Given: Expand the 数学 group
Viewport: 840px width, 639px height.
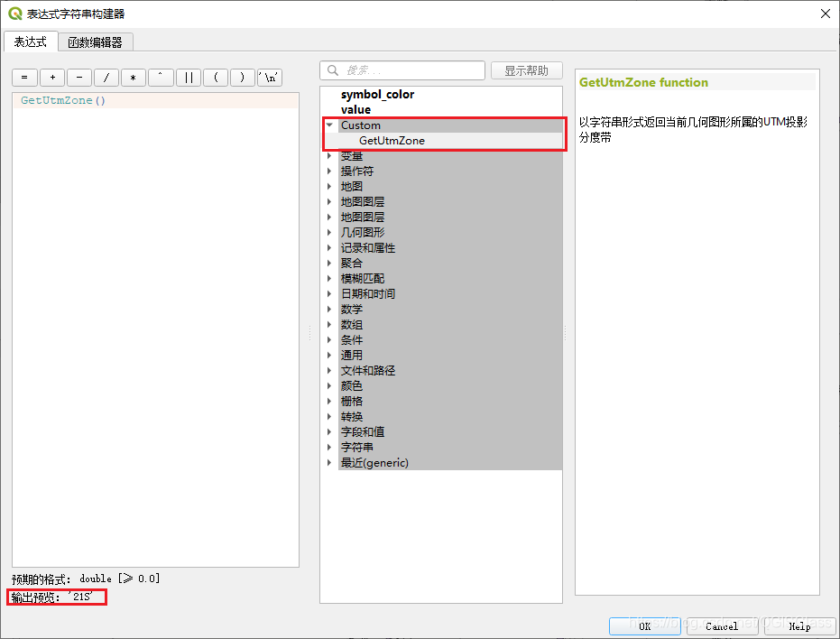Looking at the screenshot, I should [329, 309].
